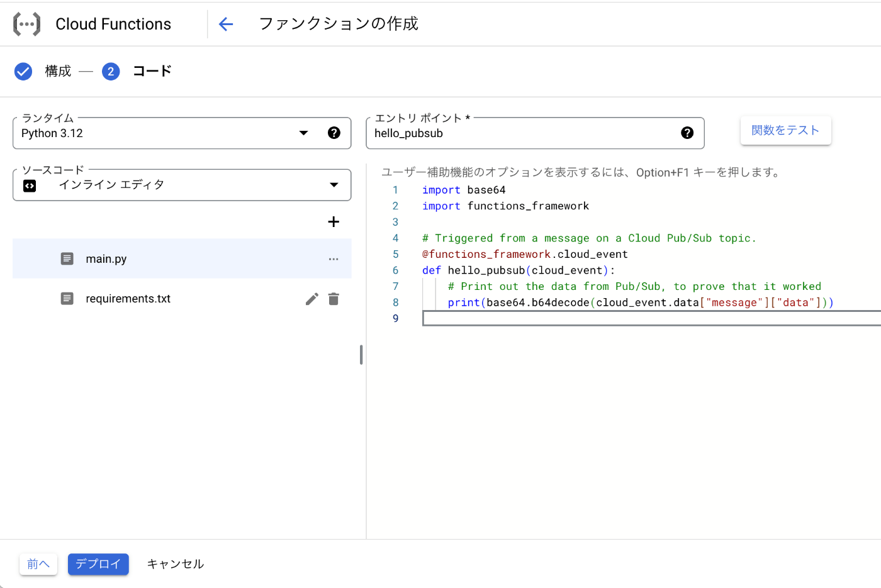Click the inline editor code icon
This screenshot has width=881, height=588.
(30, 186)
